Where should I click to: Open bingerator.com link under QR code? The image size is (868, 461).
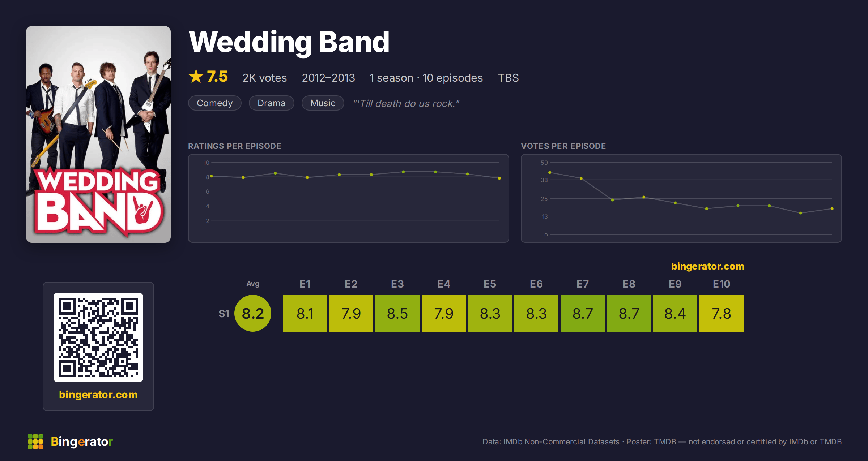[98, 395]
